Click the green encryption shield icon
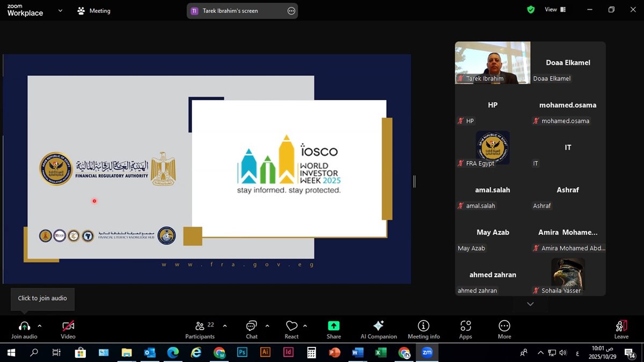Screen dimensions: 644x362 (531, 10)
